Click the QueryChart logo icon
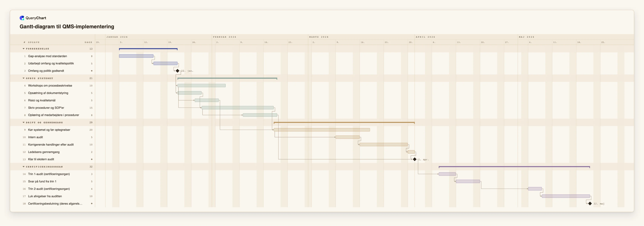Image resolution: width=644 pixels, height=226 pixels. click(22, 18)
